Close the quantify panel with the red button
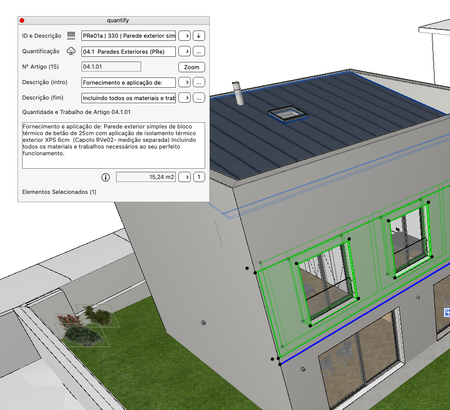Image resolution: width=450 pixels, height=410 pixels. [22, 20]
